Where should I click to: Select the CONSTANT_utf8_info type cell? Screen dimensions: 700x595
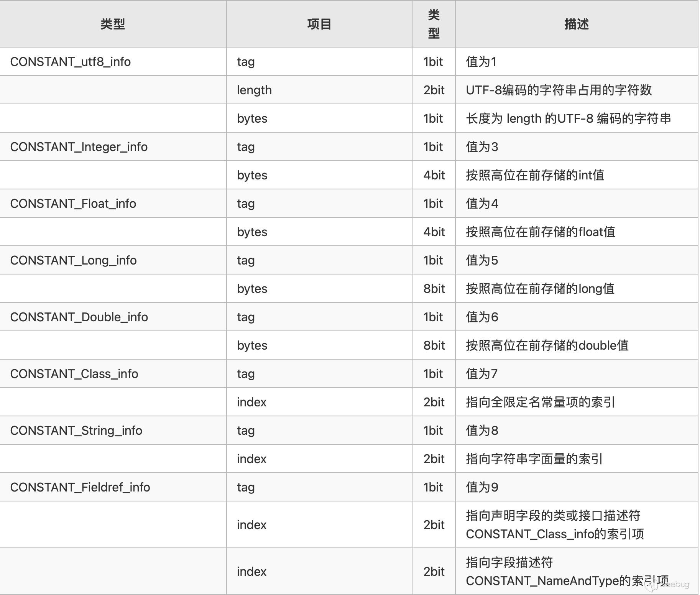point(71,62)
